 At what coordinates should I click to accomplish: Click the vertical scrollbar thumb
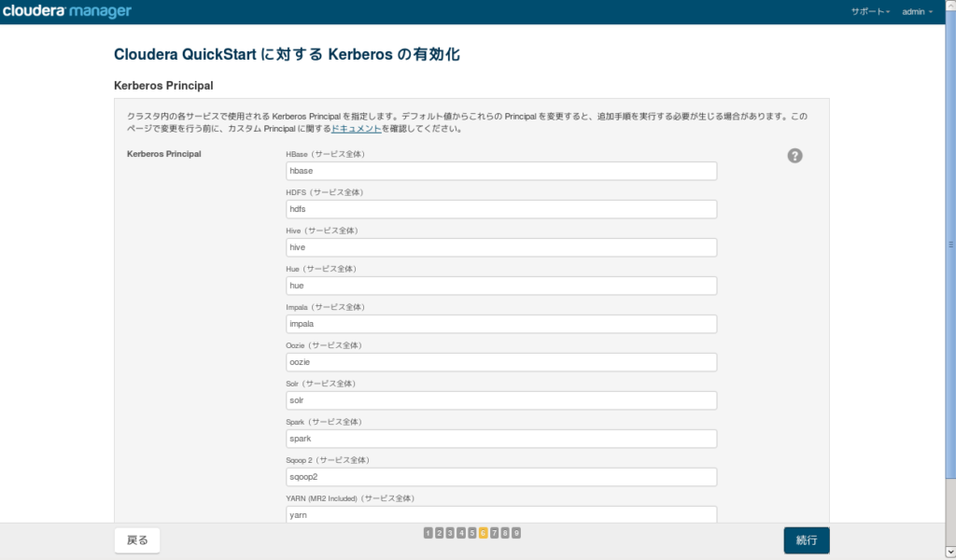tap(950, 244)
